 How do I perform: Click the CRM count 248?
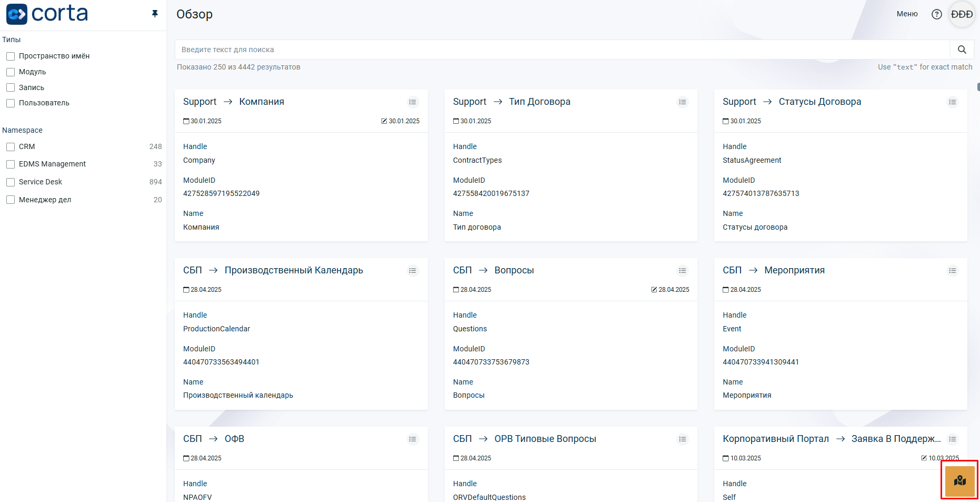pos(156,146)
